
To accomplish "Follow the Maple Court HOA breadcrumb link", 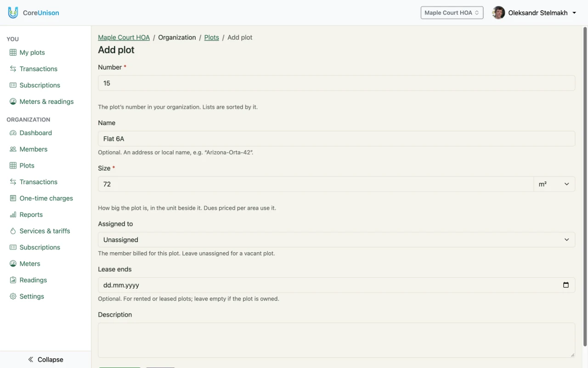I will (x=124, y=38).
